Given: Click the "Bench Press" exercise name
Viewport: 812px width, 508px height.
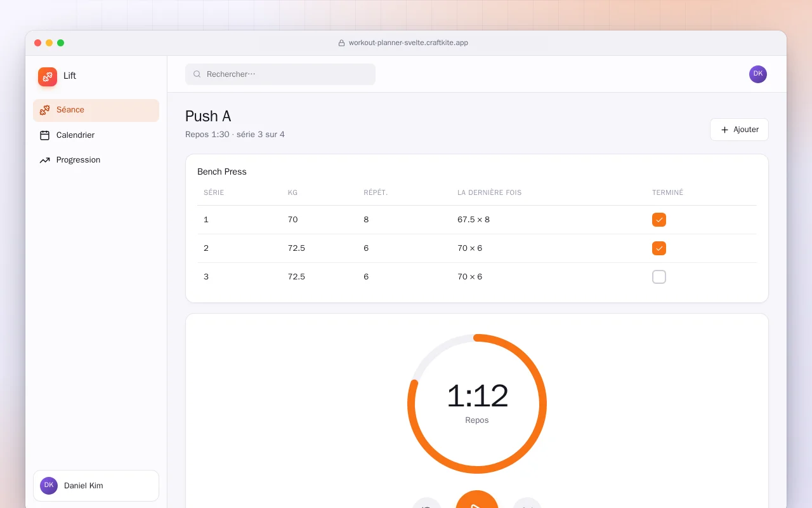Looking at the screenshot, I should click(222, 171).
